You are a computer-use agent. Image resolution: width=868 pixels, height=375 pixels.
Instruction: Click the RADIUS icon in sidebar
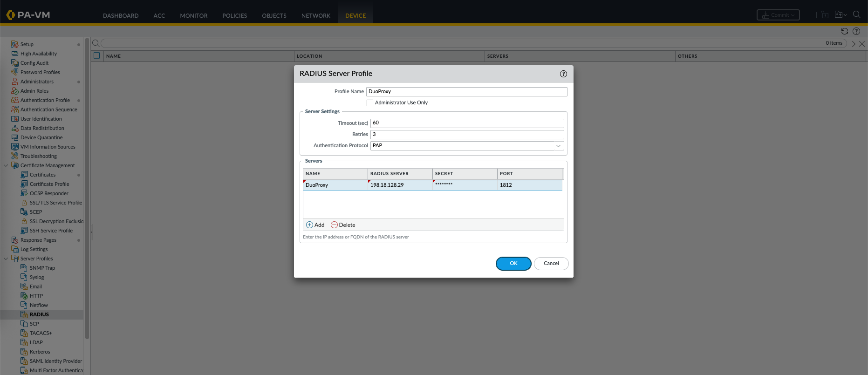pos(24,314)
